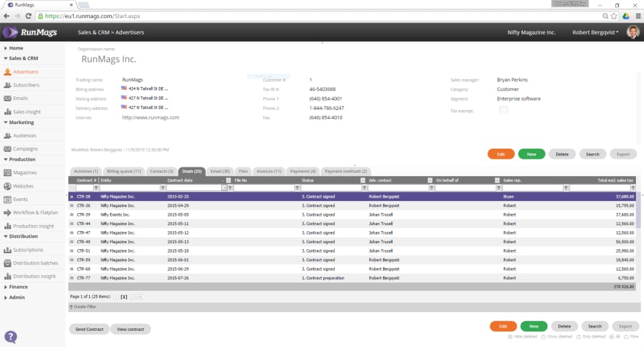Switch to the Activities (1) tab
This screenshot has height=347, width=644.
pos(86,171)
